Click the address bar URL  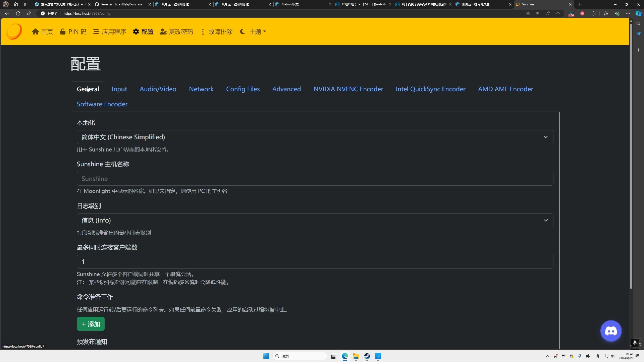coord(87,13)
